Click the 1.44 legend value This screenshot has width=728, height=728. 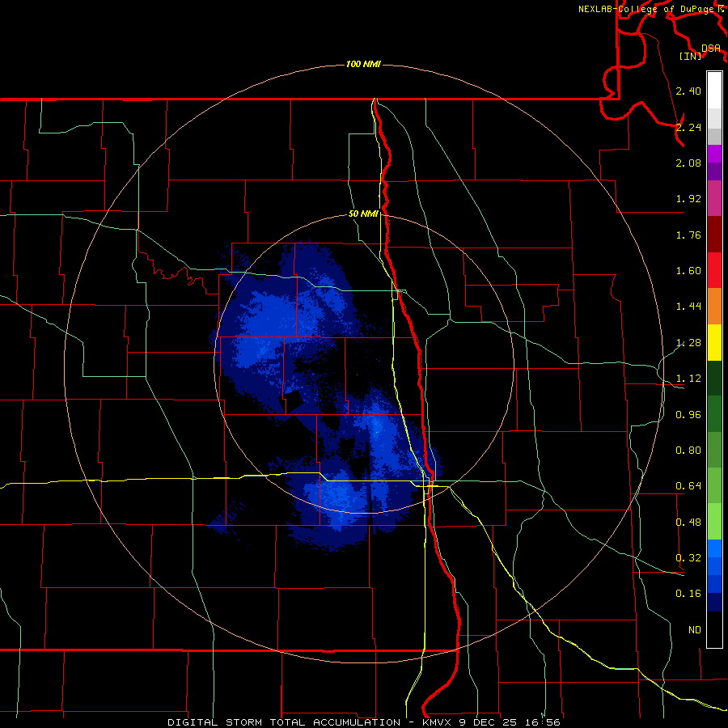click(x=688, y=307)
